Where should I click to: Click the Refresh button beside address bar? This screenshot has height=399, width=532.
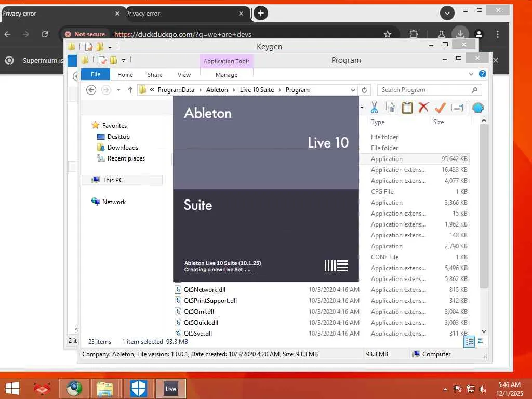364,90
